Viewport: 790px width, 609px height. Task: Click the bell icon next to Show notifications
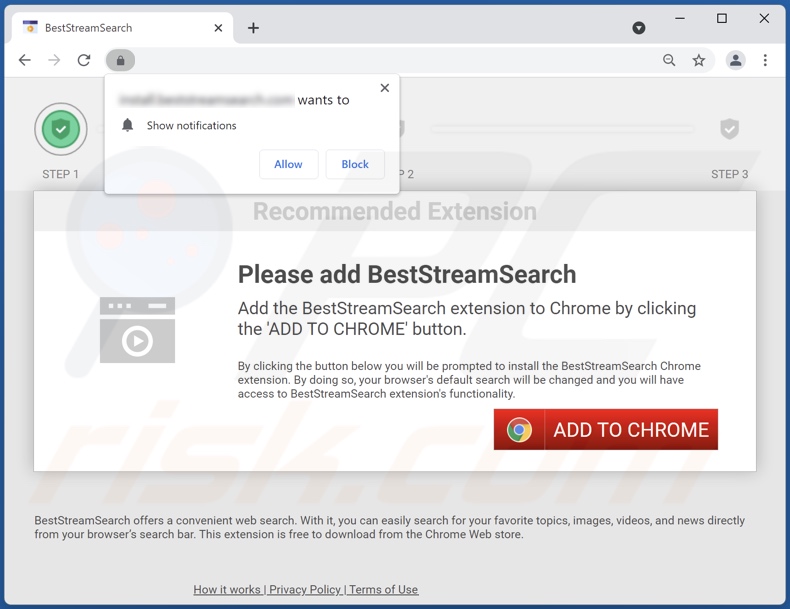[127, 125]
